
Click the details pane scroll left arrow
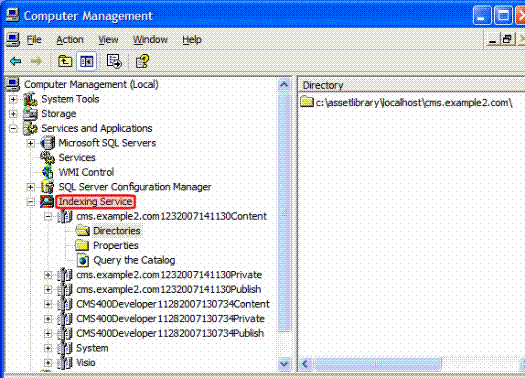tap(305, 364)
